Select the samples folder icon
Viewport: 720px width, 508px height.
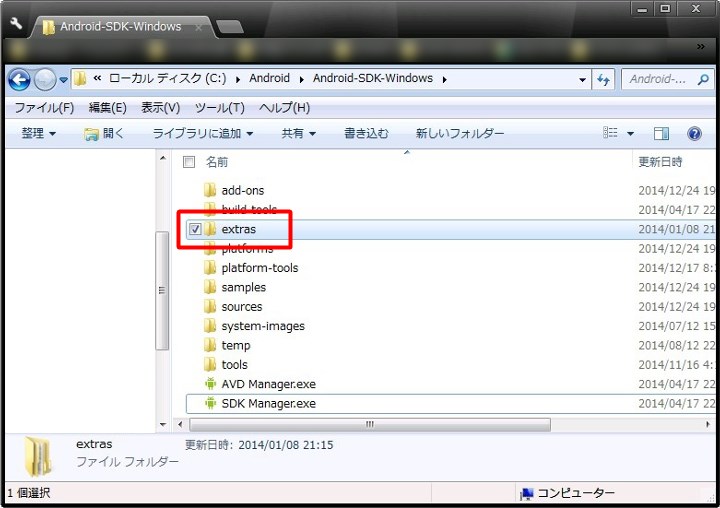click(x=210, y=287)
